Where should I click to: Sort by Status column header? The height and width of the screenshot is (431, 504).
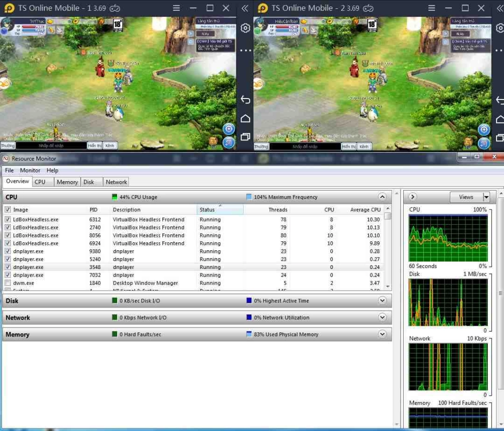coord(220,210)
